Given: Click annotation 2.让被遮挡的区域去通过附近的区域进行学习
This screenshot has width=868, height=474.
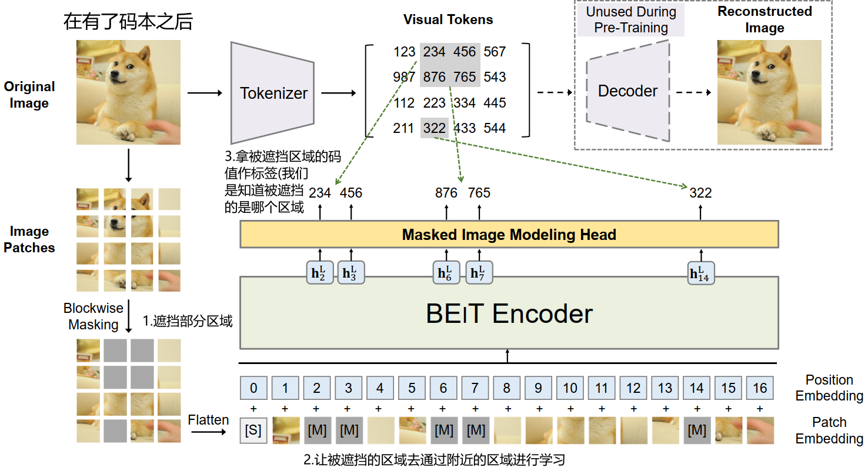Looking at the screenshot, I should pyautogui.click(x=434, y=460).
